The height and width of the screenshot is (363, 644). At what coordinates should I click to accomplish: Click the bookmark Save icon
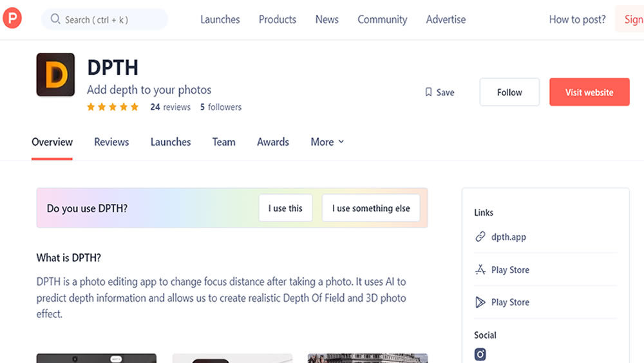click(x=428, y=92)
